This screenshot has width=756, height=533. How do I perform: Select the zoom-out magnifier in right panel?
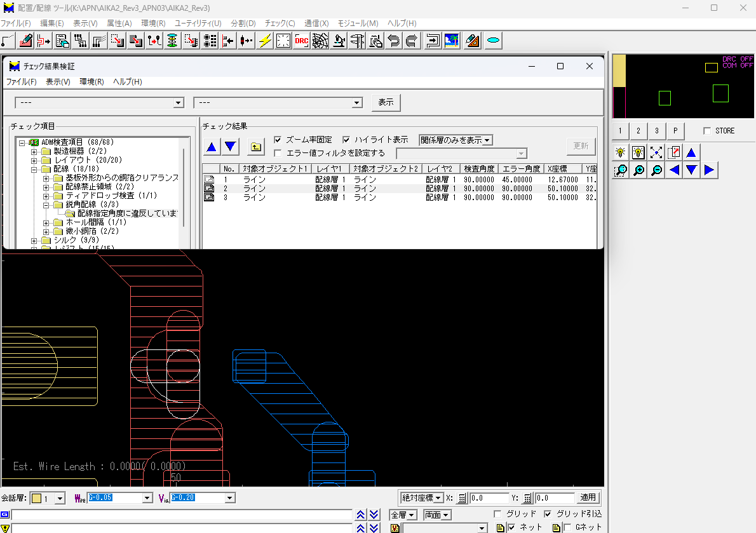pyautogui.click(x=655, y=170)
